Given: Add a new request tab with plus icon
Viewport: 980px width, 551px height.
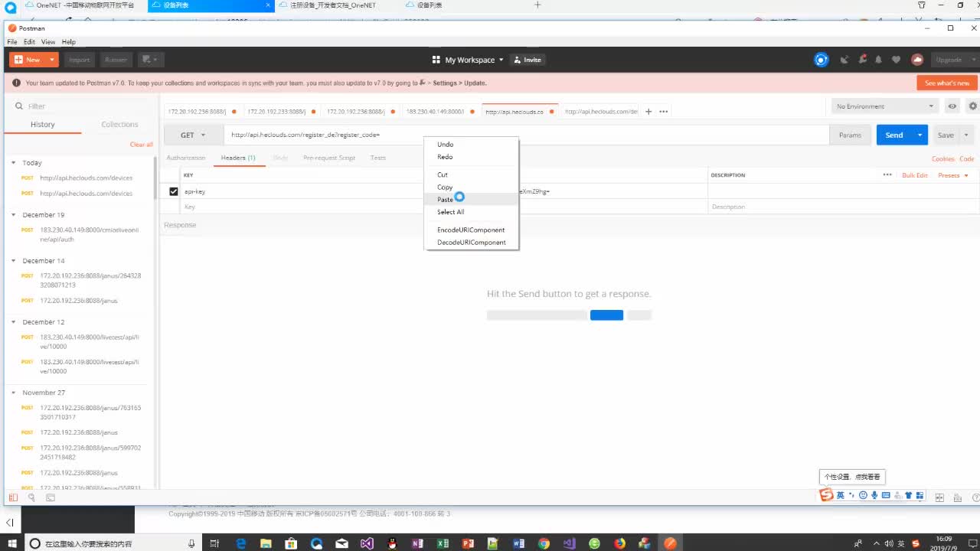Looking at the screenshot, I should point(648,112).
